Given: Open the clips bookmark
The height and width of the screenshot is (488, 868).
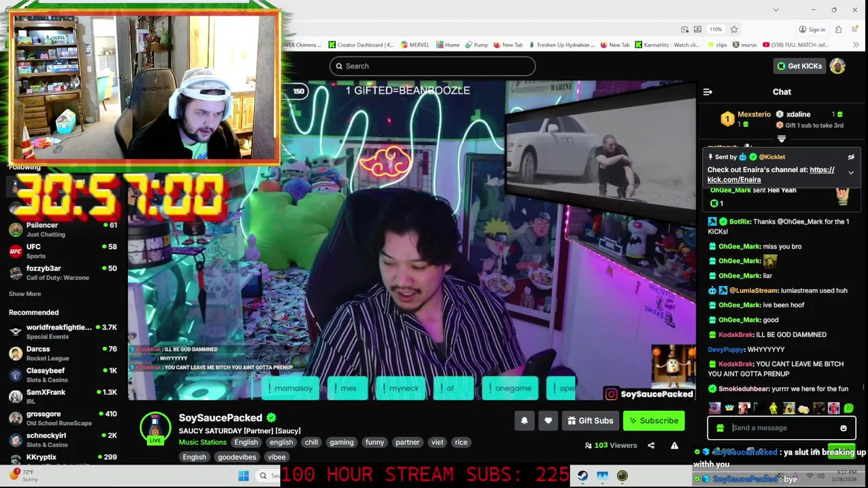Looking at the screenshot, I should [x=717, y=45].
